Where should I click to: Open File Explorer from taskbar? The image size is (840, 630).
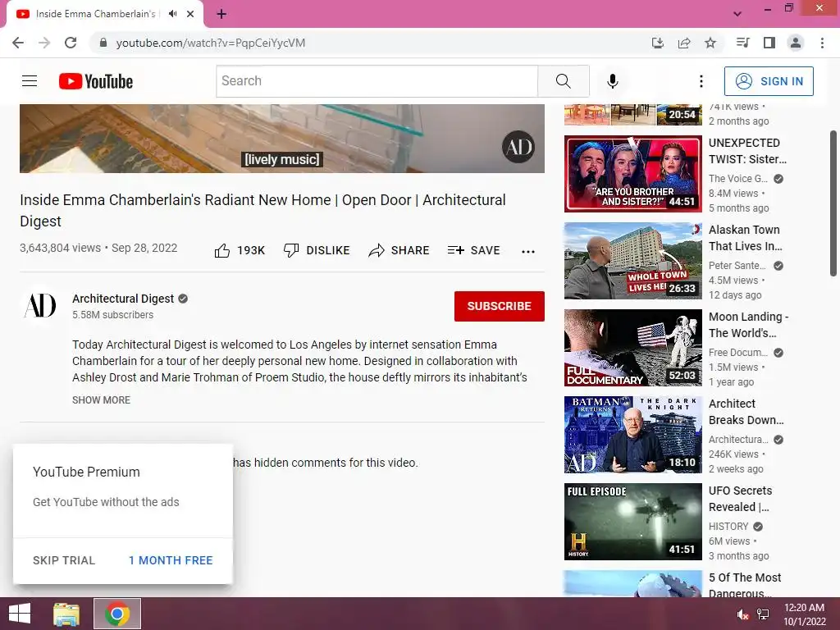66,614
